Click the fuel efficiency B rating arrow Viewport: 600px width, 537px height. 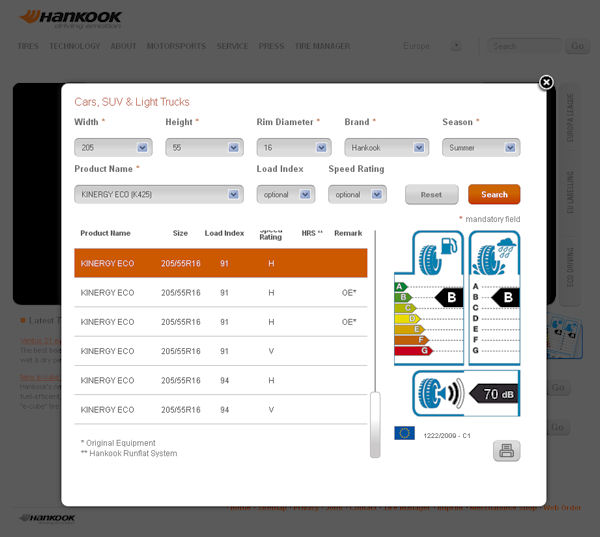click(449, 297)
